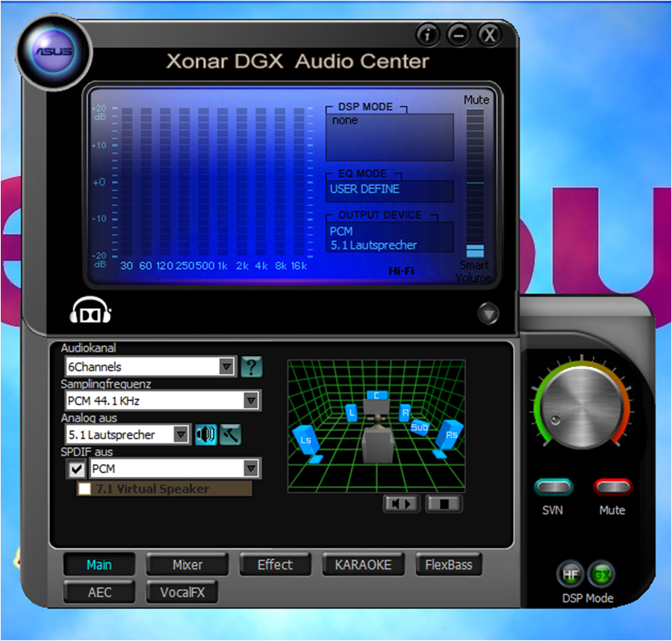Image resolution: width=672 pixels, height=641 pixels.
Task: Click the Mute label above the level meter
Action: click(476, 100)
